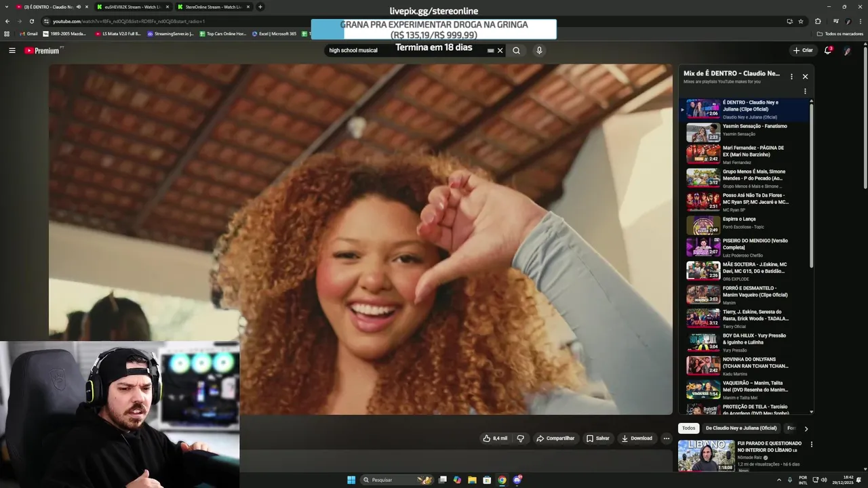Start voice search with the microphone
The image size is (868, 488).
point(539,50)
